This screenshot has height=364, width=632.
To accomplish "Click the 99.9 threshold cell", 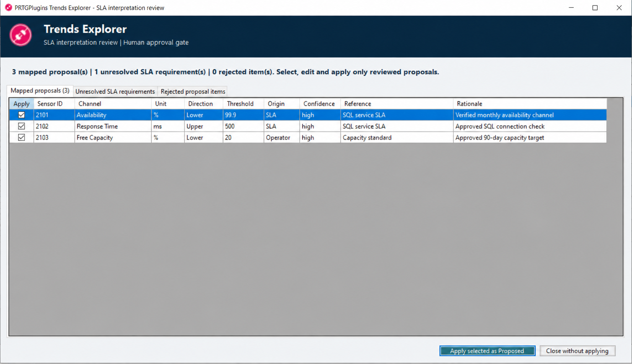I will tap(243, 115).
